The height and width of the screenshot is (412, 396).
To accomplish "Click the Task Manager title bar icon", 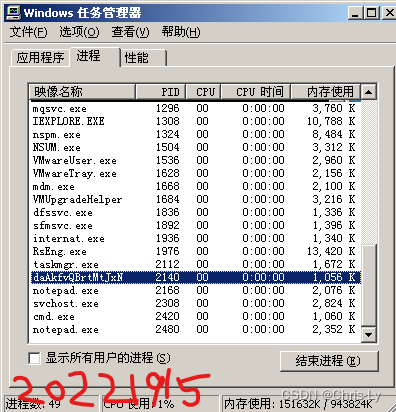I will pos(14,13).
